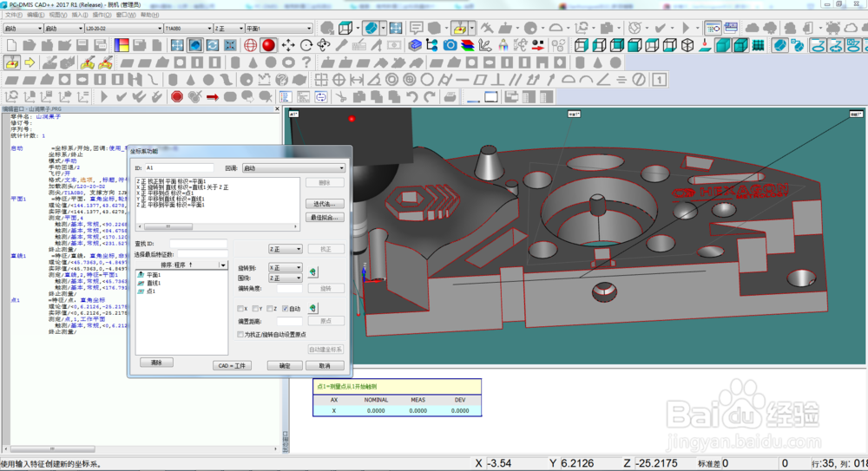Screen dimensions: 868x471
Task: Click the 最佳拟合 button
Action: tap(325, 218)
